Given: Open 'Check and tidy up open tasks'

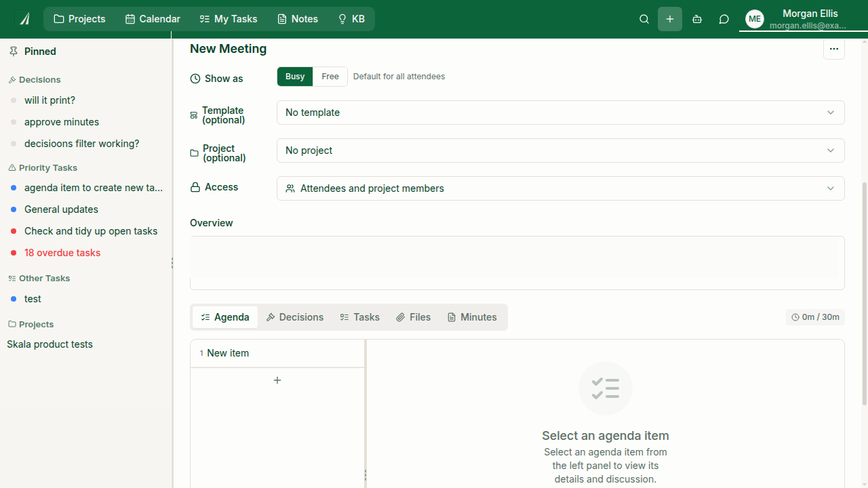Looking at the screenshot, I should [x=91, y=231].
